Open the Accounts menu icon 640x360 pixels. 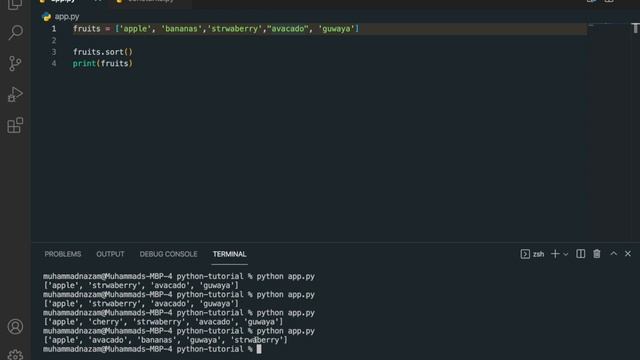15,327
